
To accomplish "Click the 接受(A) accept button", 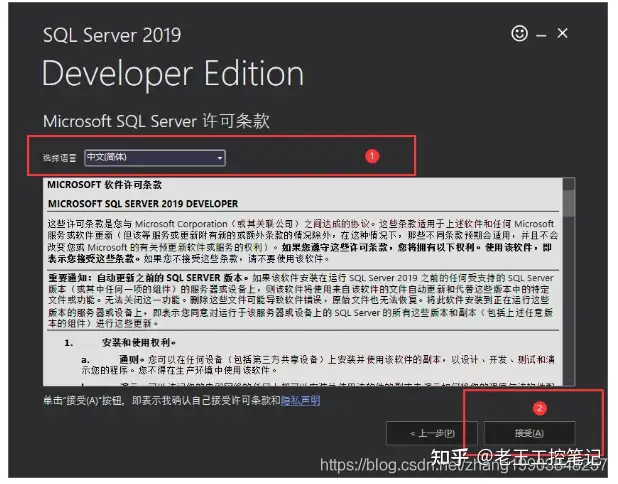I will click(529, 433).
